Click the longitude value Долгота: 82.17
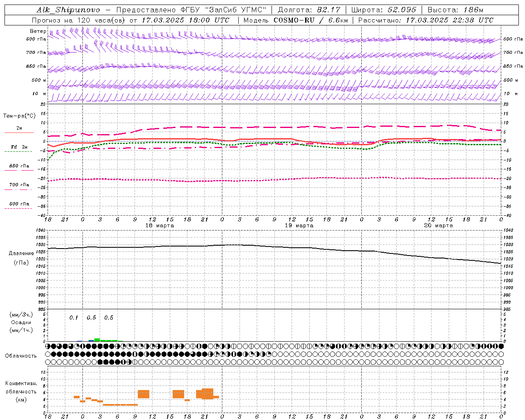Screen dimensions: 525x420 point(309,10)
